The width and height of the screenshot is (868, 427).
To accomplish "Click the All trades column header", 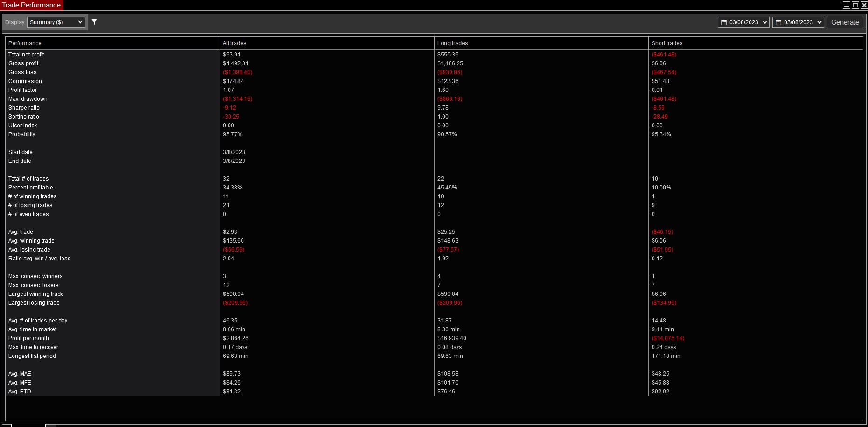I will coord(327,43).
